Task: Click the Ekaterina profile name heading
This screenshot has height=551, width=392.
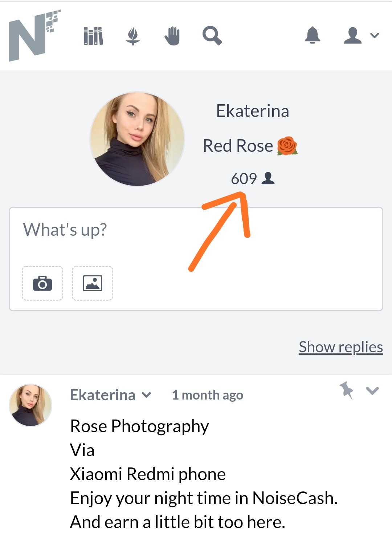Action: click(253, 111)
